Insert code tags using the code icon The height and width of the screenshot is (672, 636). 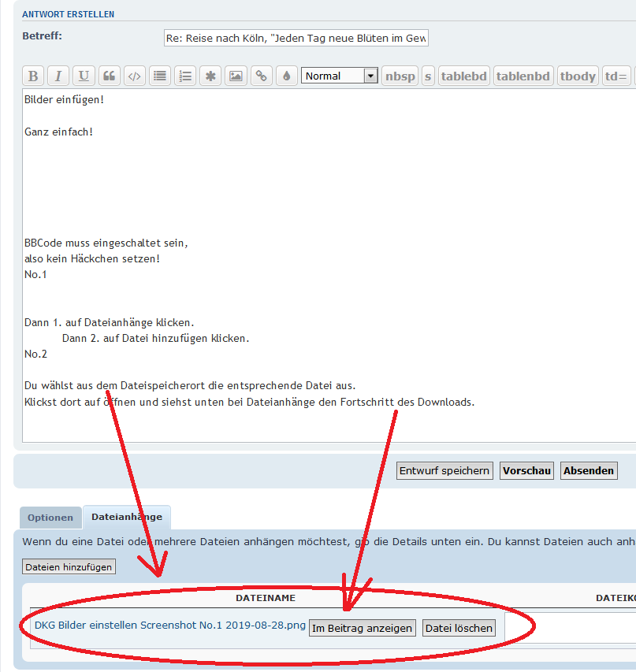(x=135, y=76)
